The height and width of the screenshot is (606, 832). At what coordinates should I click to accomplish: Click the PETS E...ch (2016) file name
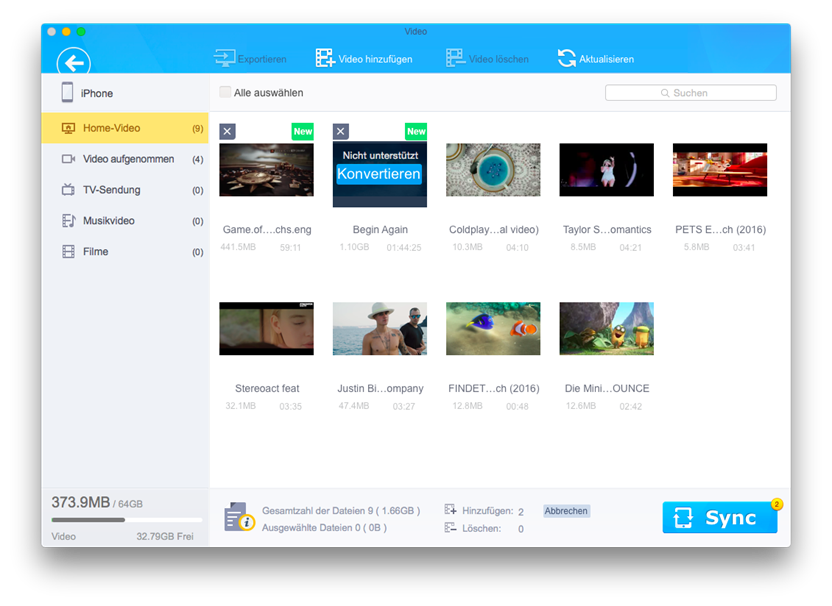tap(721, 229)
